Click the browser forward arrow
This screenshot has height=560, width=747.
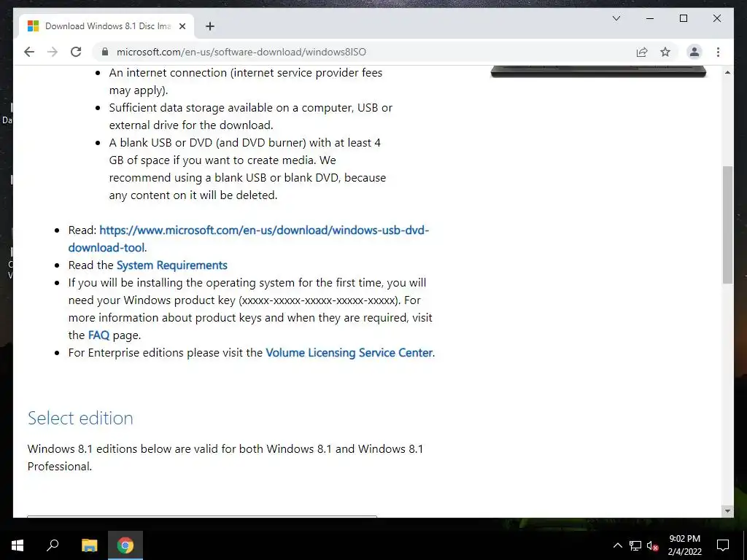click(x=53, y=52)
